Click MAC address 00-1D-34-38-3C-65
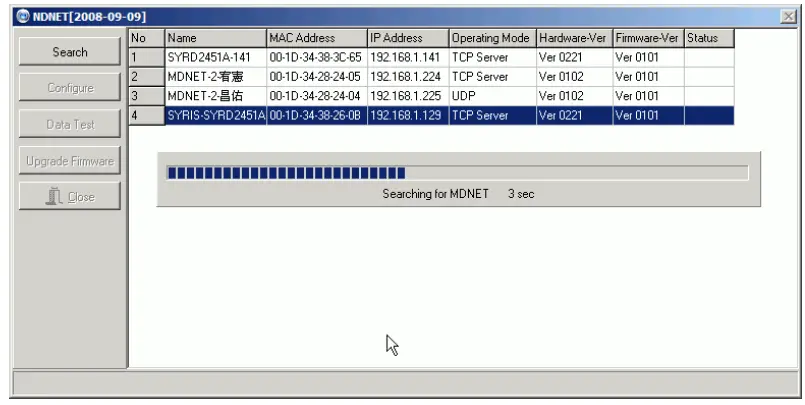The height and width of the screenshot is (405, 805). click(x=317, y=57)
